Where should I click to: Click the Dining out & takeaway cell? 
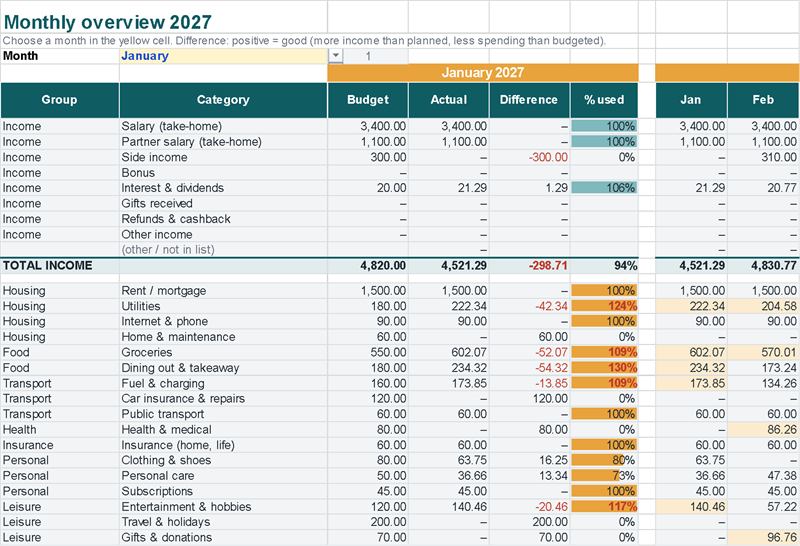223,368
